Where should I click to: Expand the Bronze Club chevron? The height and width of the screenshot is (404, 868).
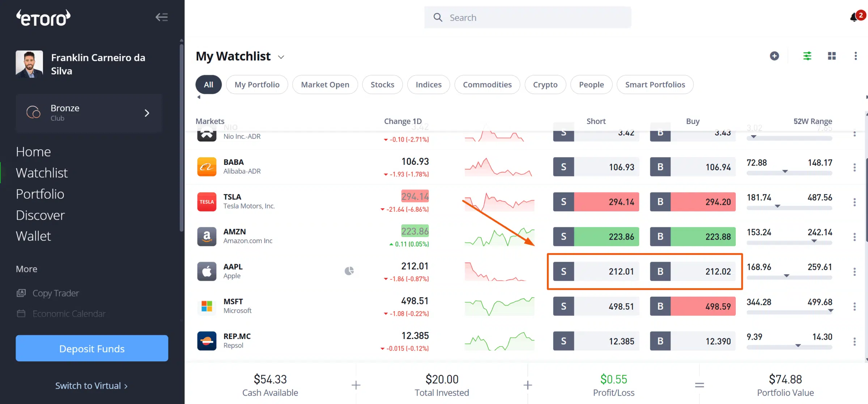click(147, 113)
